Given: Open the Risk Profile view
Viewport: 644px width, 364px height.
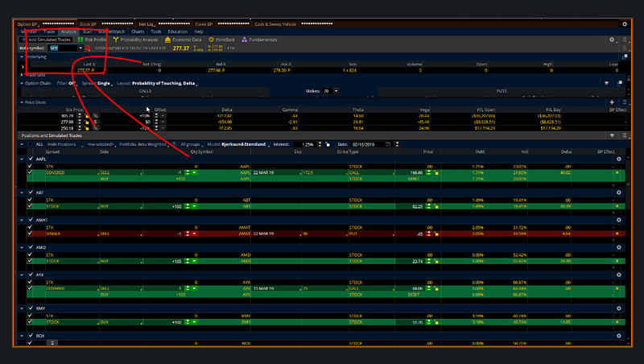Looking at the screenshot, I should coord(95,39).
